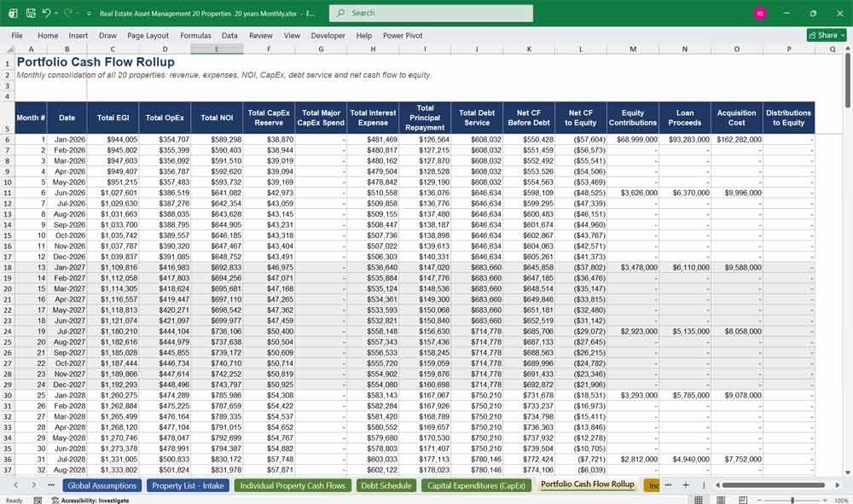Click the Portfolio Cash Flow Rollup title cell

(96, 62)
